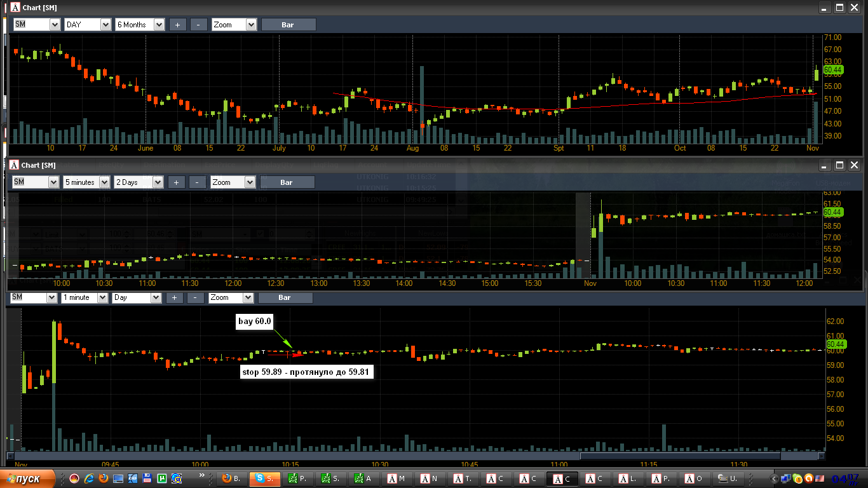Open the '1 minute' interval dropdown
This screenshot has width=868, height=488.
tap(102, 297)
